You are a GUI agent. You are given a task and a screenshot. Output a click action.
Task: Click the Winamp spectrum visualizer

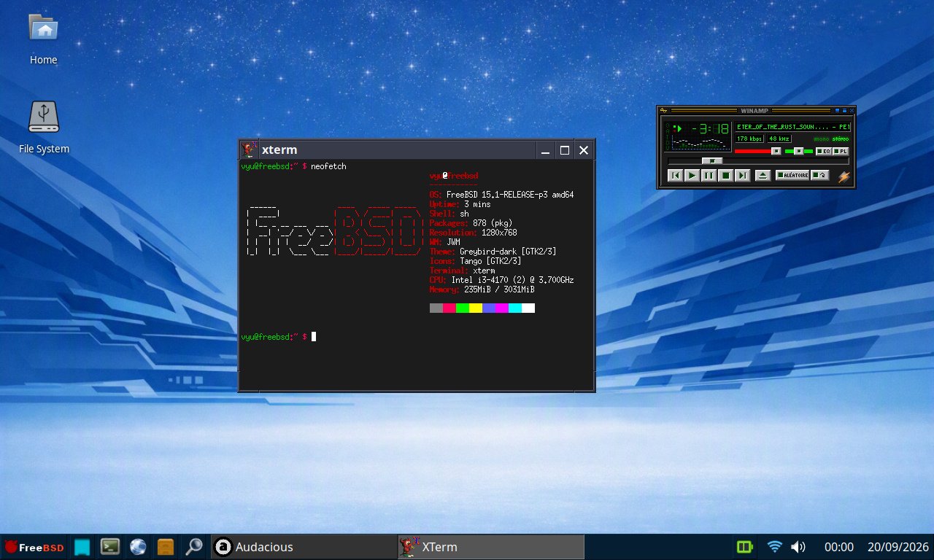701,143
